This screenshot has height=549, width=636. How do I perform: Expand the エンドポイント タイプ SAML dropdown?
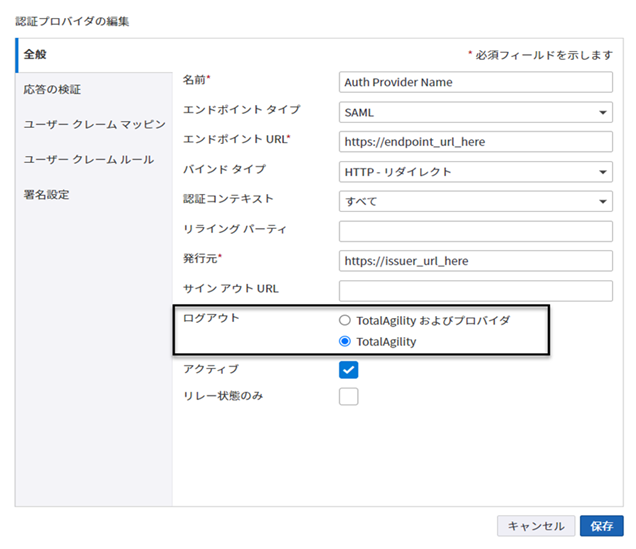[x=475, y=112]
